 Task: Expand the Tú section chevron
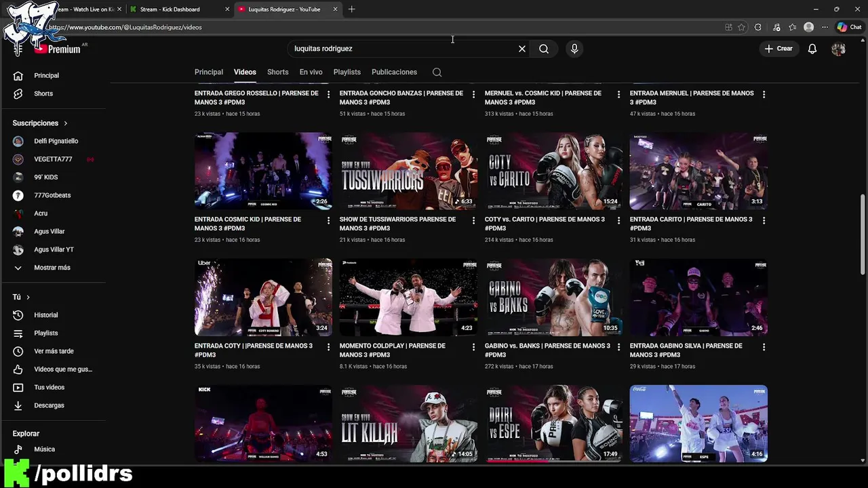28,297
